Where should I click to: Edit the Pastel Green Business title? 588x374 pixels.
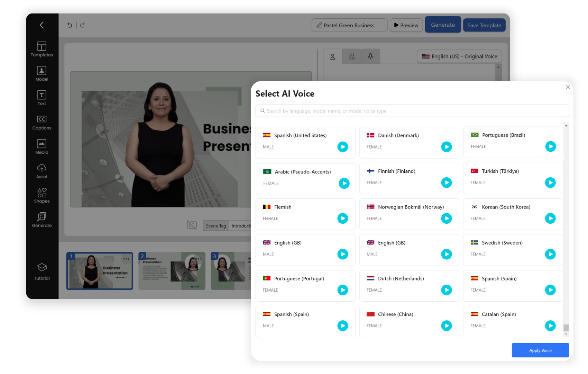click(349, 25)
